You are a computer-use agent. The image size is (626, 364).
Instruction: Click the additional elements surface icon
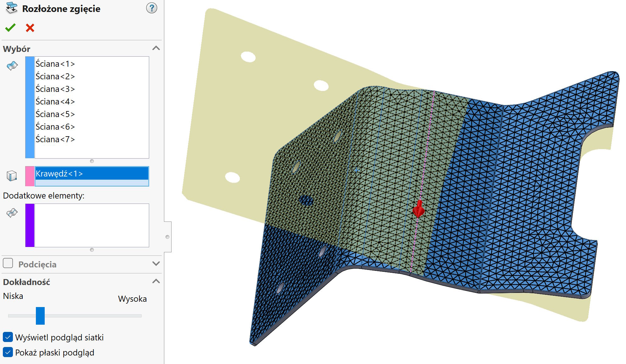pos(12,213)
